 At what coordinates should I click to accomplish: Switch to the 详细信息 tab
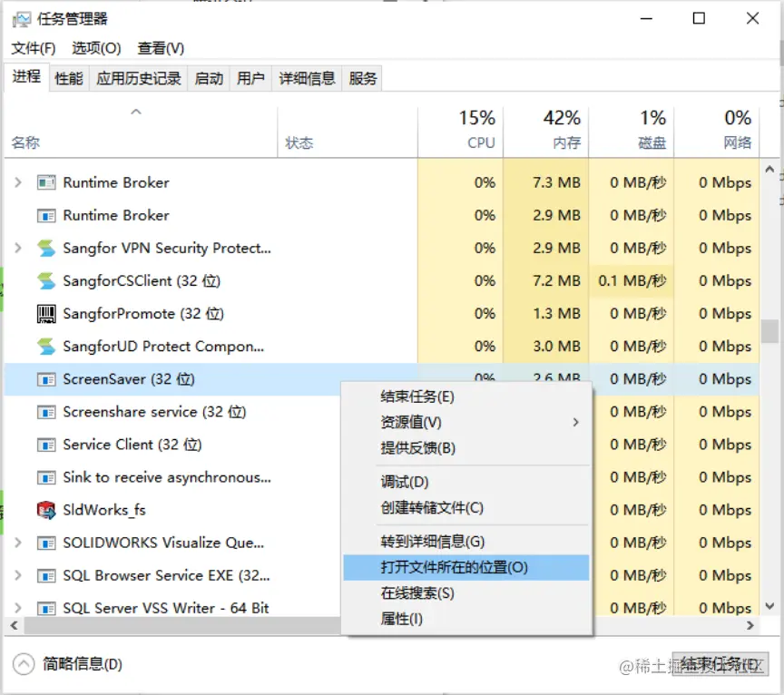(307, 79)
